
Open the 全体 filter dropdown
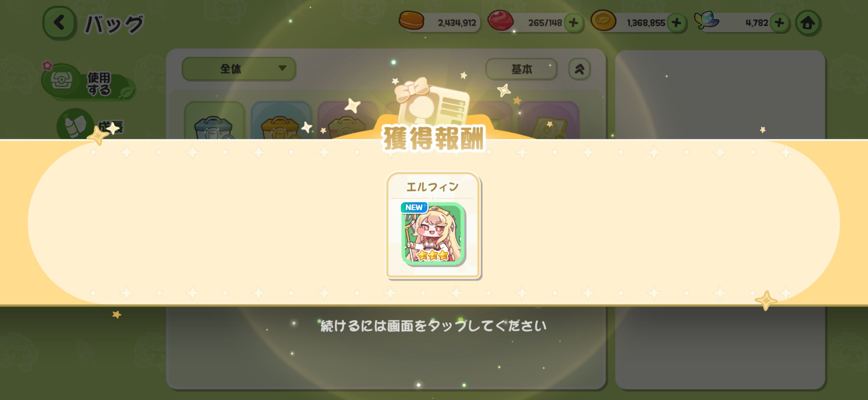point(238,69)
